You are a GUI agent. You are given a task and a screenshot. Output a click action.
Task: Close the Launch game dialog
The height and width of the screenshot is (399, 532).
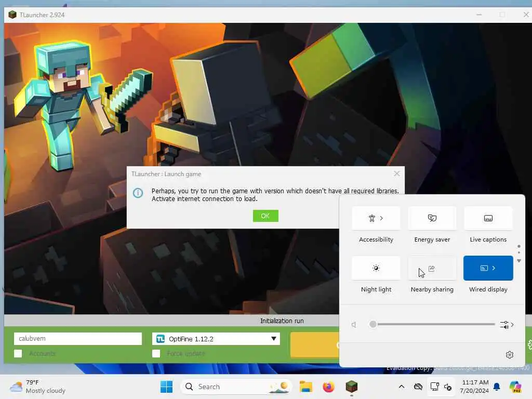(x=396, y=174)
